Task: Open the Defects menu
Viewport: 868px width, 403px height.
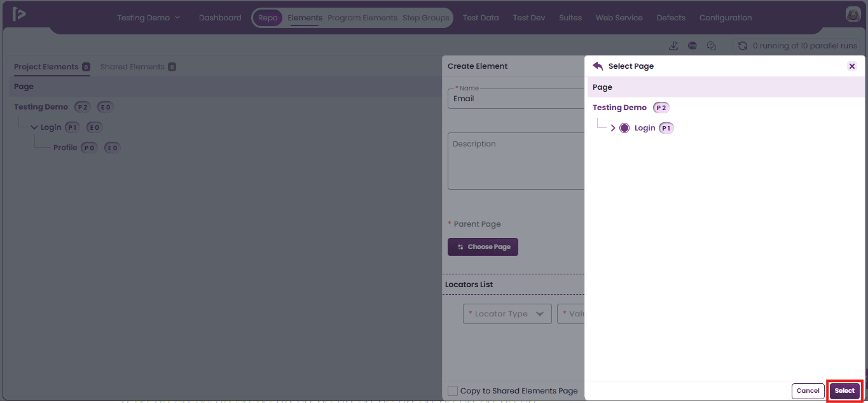Action: pos(671,18)
